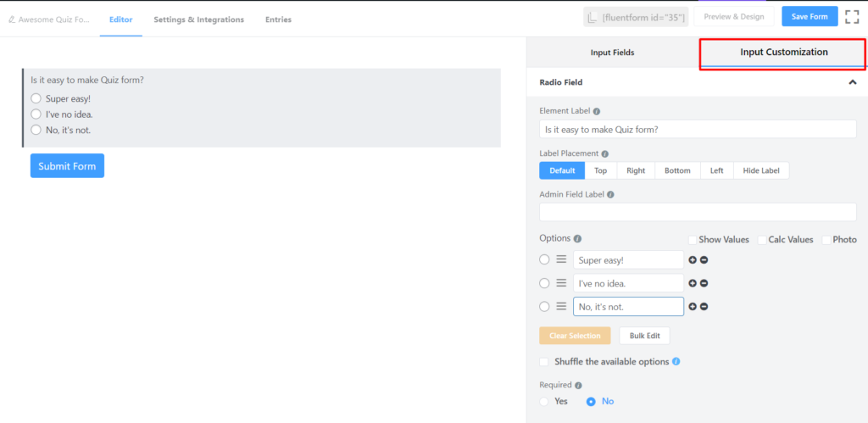
Task: Open the Entries tab
Action: tap(278, 19)
